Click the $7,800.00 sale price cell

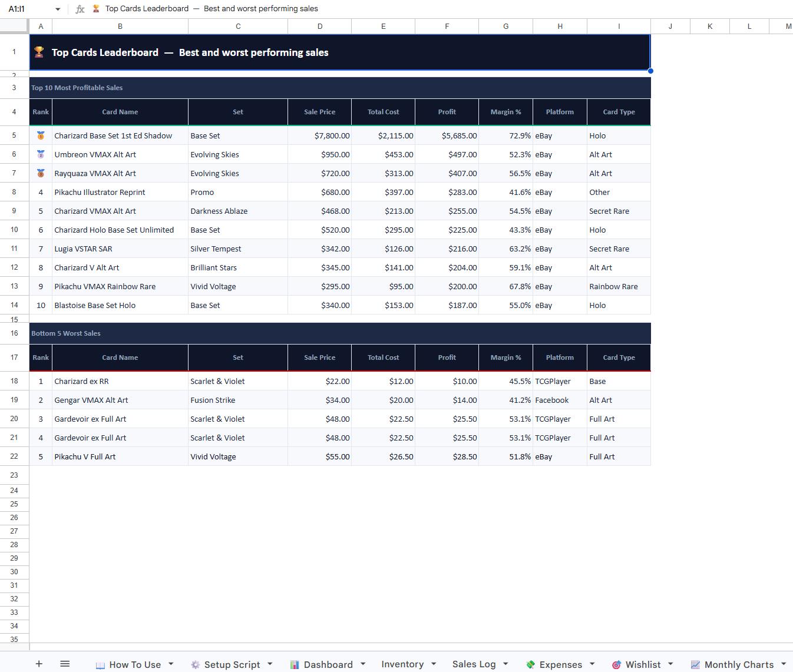point(320,135)
